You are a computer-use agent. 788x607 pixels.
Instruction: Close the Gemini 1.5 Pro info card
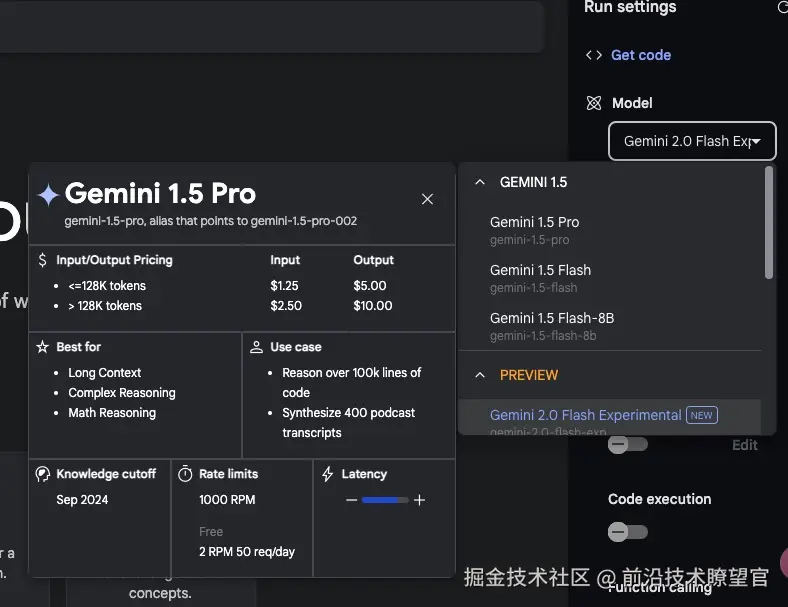pos(427,199)
